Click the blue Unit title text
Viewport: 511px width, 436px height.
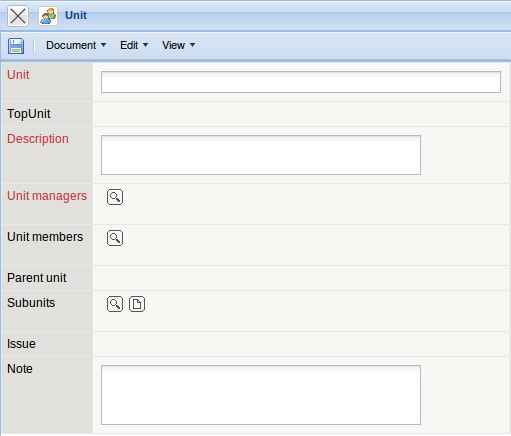(76, 15)
